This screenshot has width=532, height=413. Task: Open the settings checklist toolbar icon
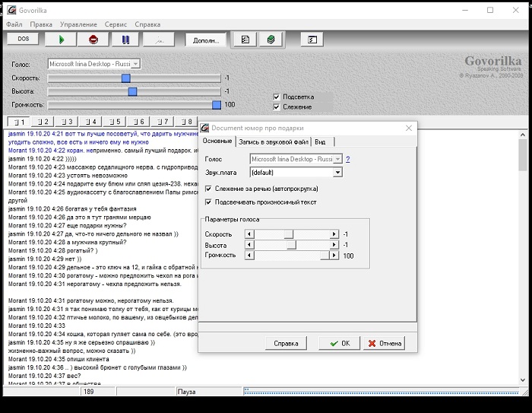312,40
